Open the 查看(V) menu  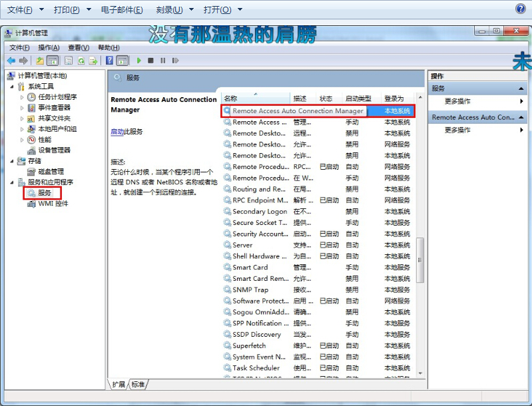(78, 47)
